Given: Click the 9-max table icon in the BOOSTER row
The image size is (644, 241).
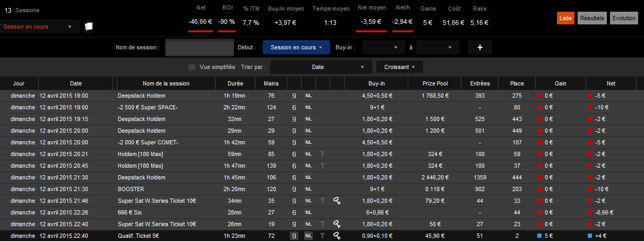Looking at the screenshot, I should pyautogui.click(x=294, y=189).
